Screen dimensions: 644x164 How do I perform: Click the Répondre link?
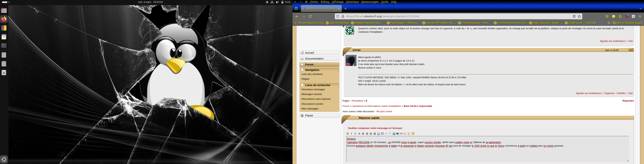point(628,101)
